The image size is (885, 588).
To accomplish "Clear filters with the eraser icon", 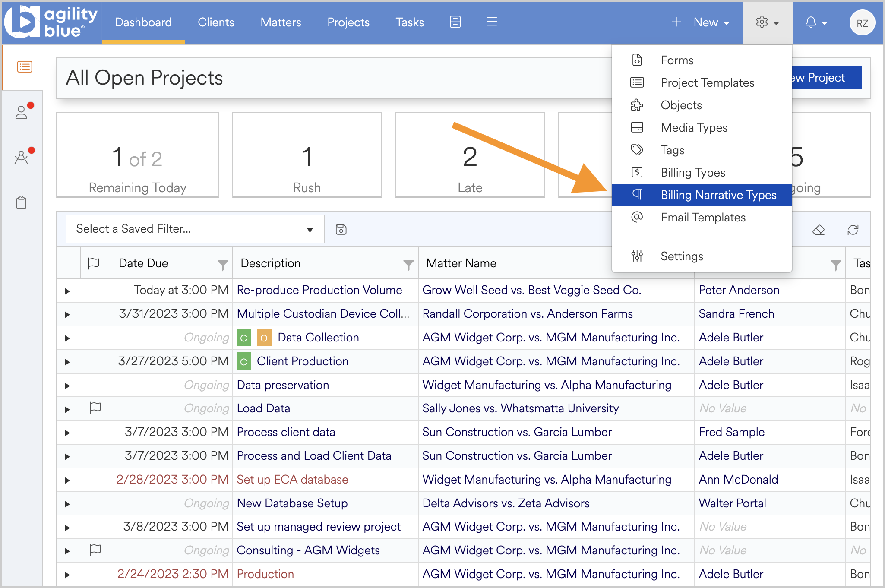I will 819,230.
